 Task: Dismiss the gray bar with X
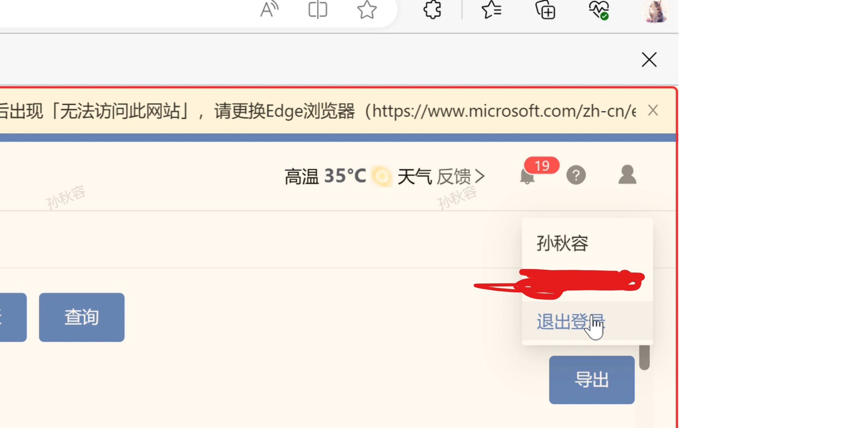point(649,60)
